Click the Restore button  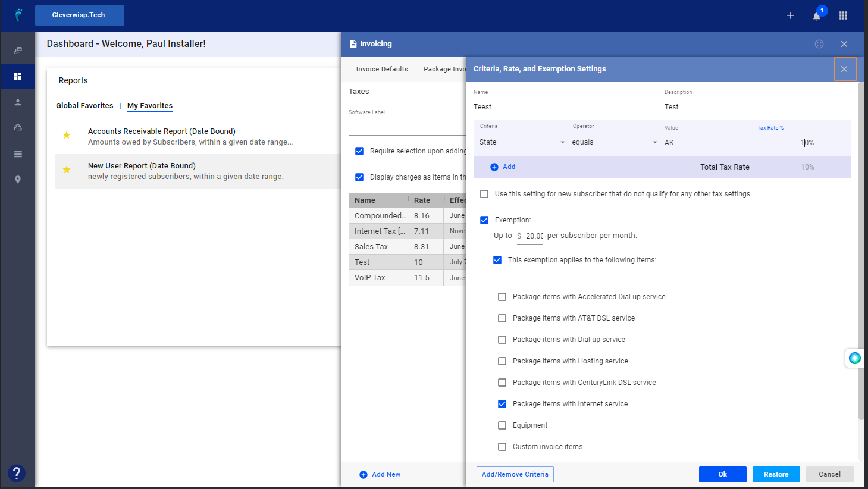pos(776,474)
